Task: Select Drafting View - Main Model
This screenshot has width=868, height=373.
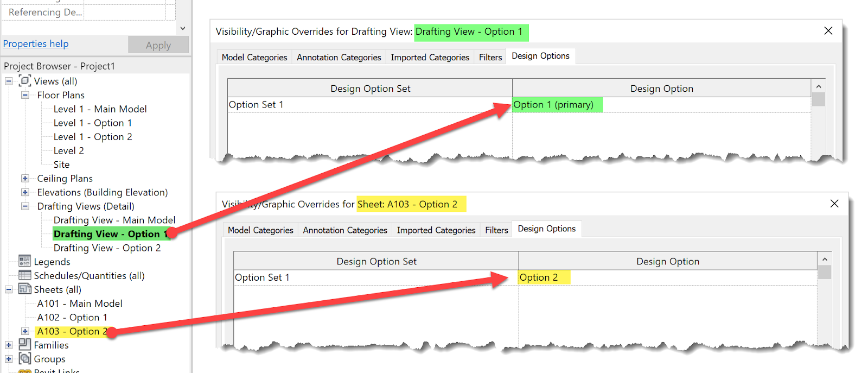Action: pyautogui.click(x=114, y=220)
